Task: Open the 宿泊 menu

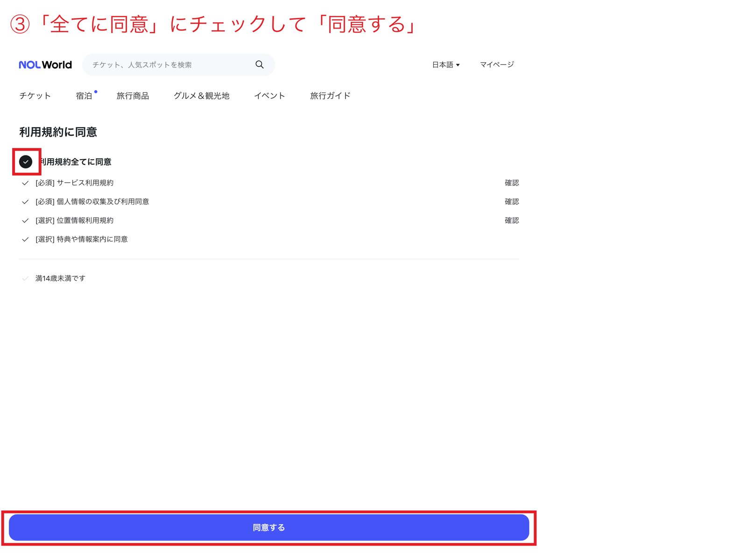Action: [84, 96]
